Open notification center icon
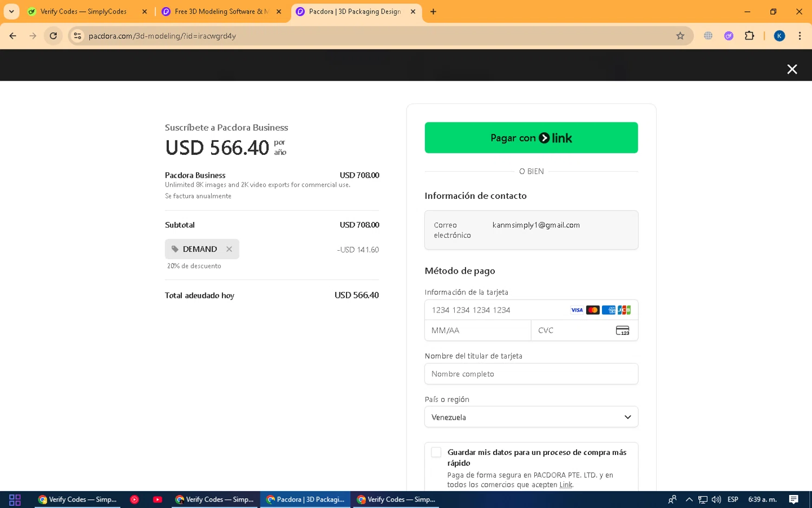This screenshot has height=508, width=812. 794,499
